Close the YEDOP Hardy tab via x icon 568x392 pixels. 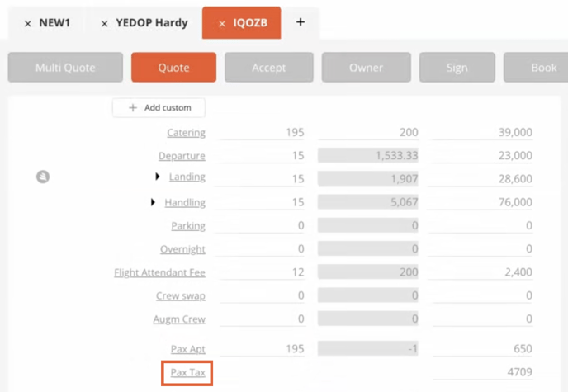point(104,24)
